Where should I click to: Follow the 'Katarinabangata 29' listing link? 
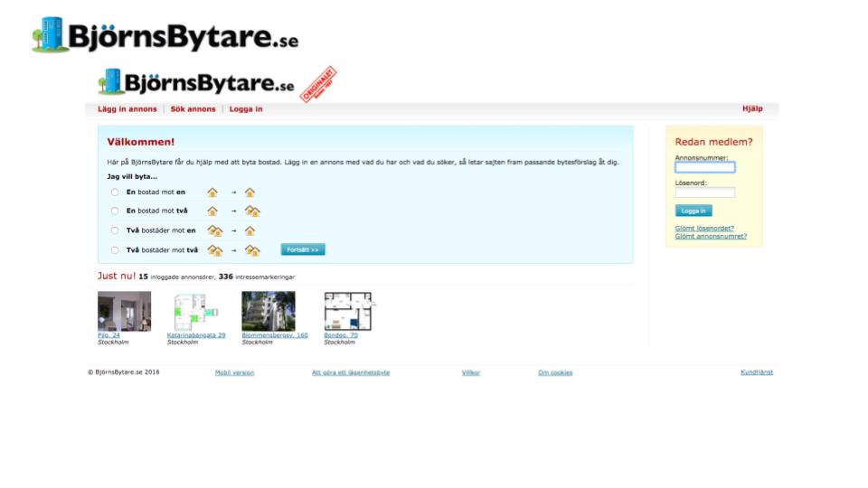coord(196,335)
